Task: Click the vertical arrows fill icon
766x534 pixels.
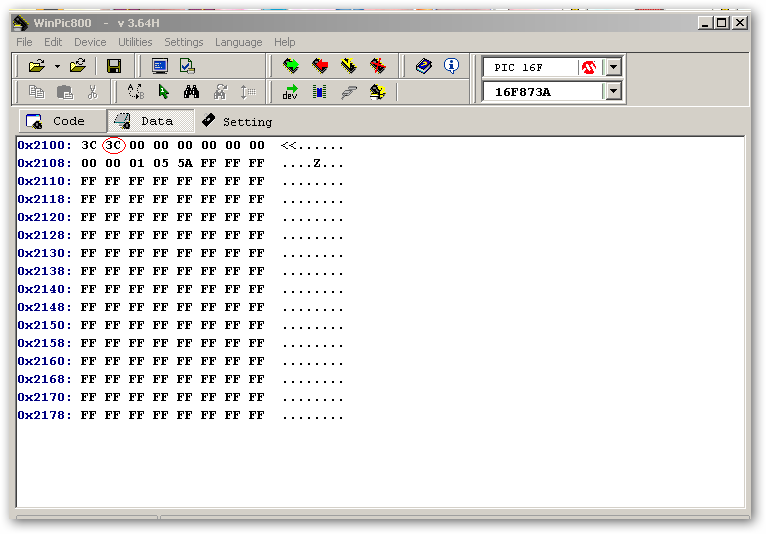Action: click(x=248, y=91)
